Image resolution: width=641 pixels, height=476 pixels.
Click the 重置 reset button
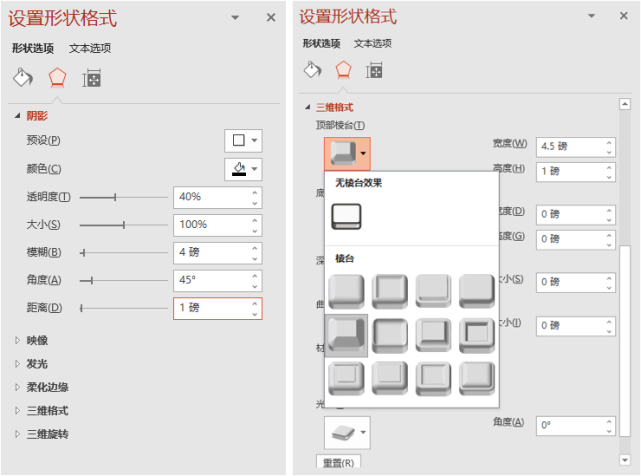(338, 462)
